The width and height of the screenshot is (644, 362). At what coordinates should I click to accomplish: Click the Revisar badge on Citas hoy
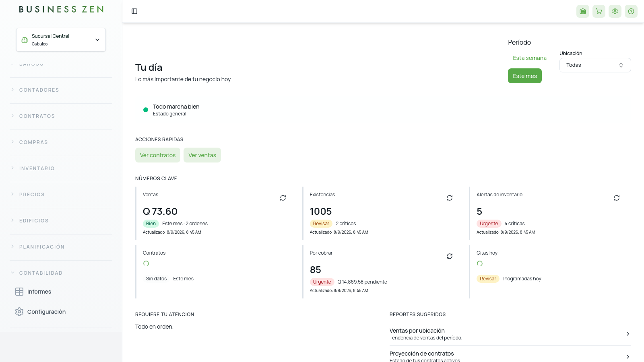[x=488, y=279]
